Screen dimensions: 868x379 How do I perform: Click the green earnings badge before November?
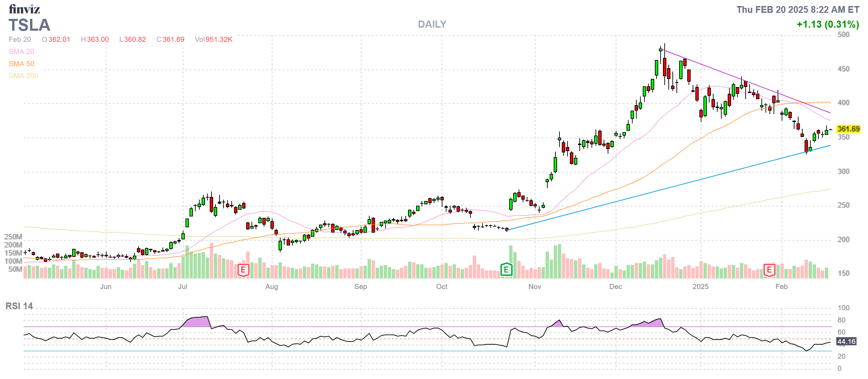(x=506, y=270)
